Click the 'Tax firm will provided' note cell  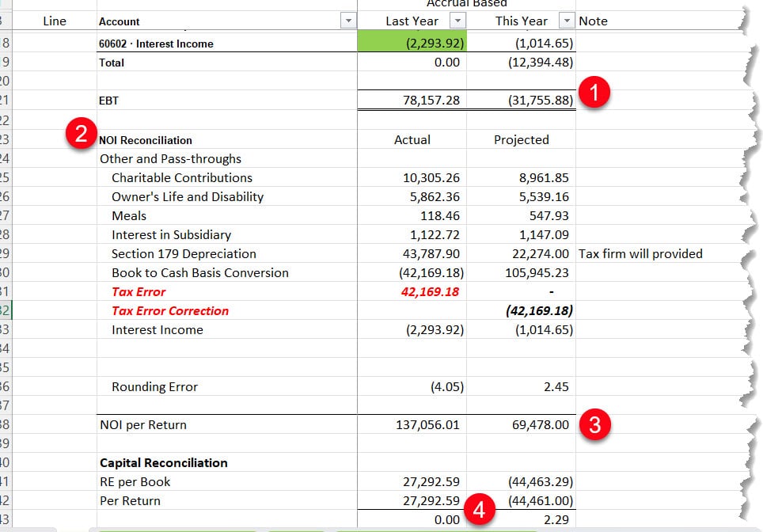click(x=640, y=253)
